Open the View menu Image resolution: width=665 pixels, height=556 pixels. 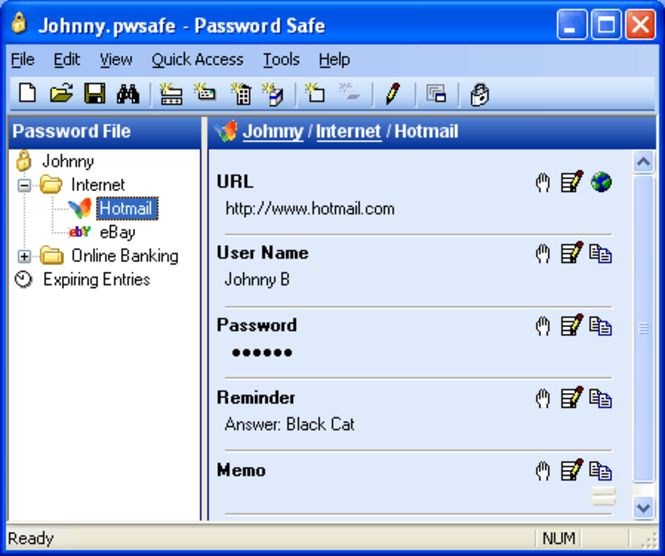[x=116, y=59]
